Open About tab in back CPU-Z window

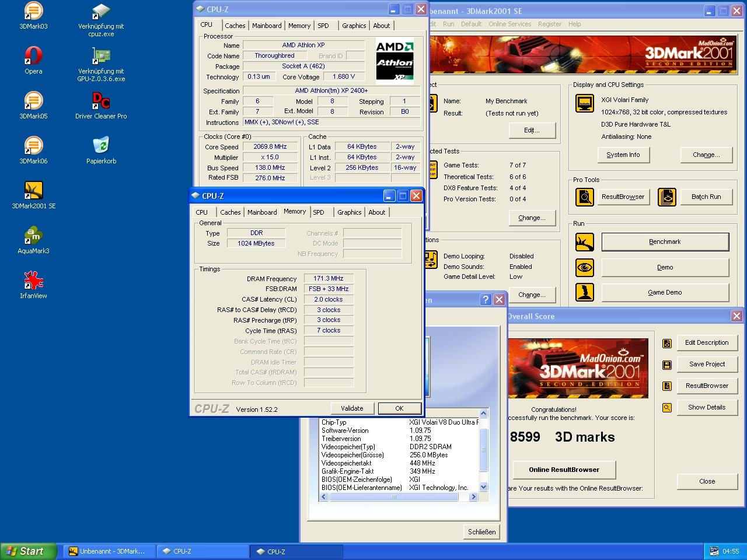(381, 26)
